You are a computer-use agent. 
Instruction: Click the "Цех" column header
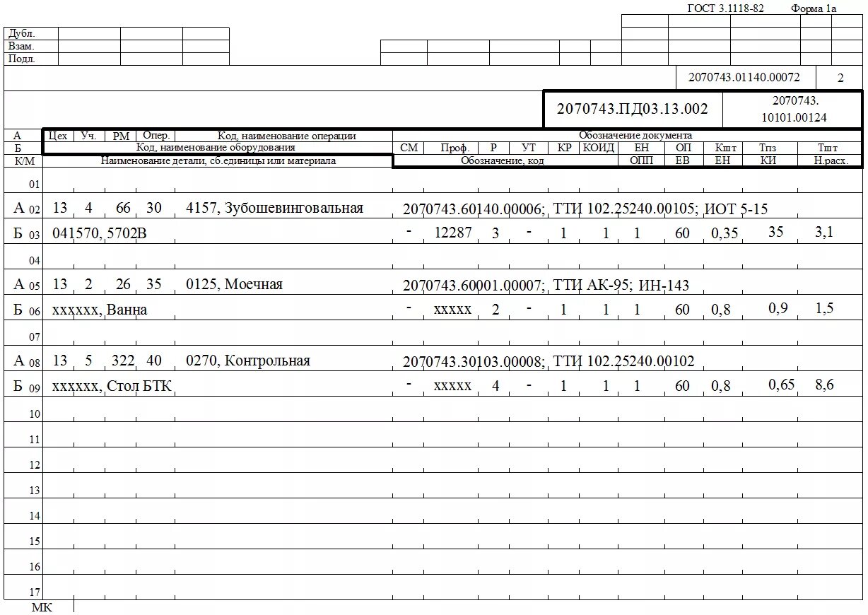coord(58,135)
